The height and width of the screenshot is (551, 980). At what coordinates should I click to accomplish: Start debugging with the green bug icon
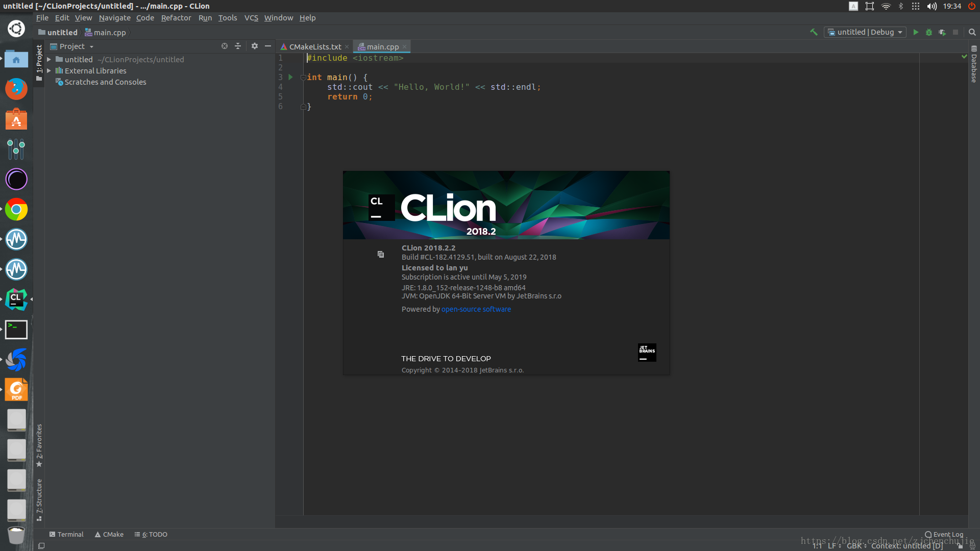[929, 32]
